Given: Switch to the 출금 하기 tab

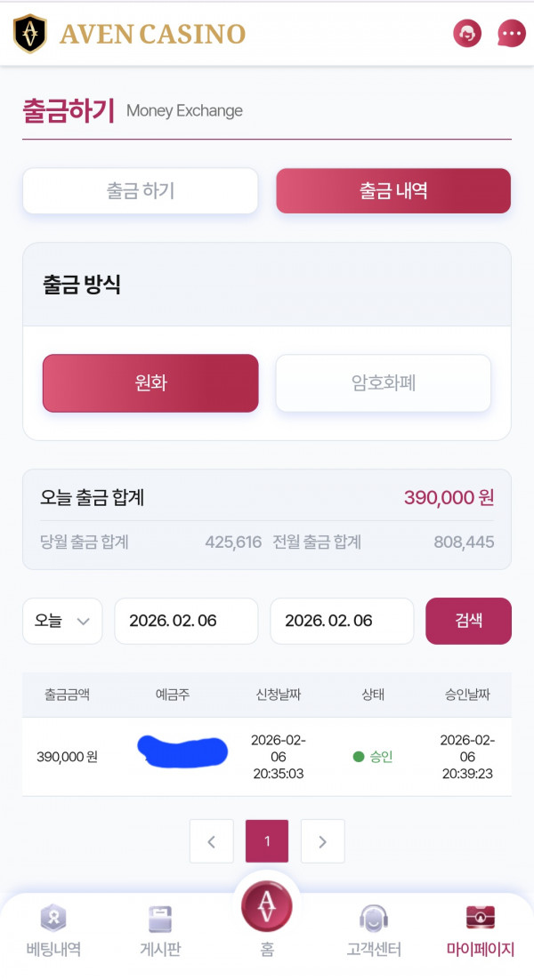Looking at the screenshot, I should (140, 190).
